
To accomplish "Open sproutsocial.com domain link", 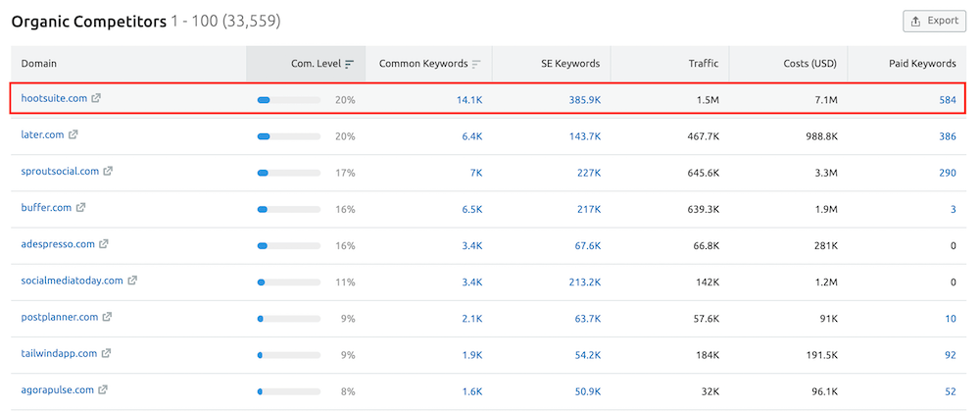I will [x=60, y=171].
